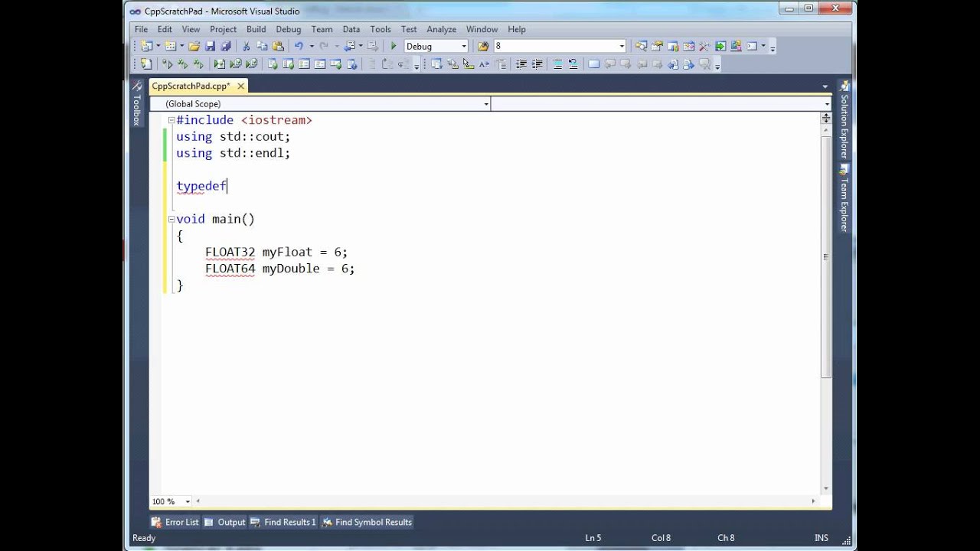
Task: Uncomment the selected lines icon
Action: 573,64
